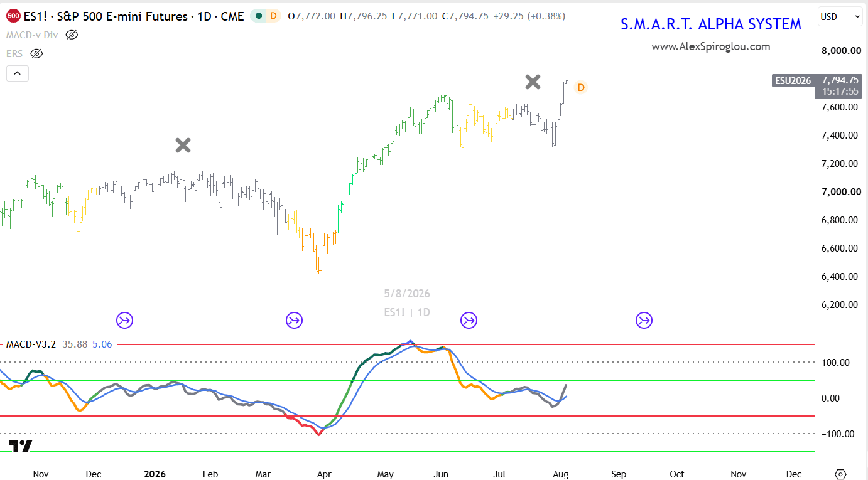Collapse the indicator legend with the chevron button
This screenshot has width=868, height=480.
[x=18, y=73]
